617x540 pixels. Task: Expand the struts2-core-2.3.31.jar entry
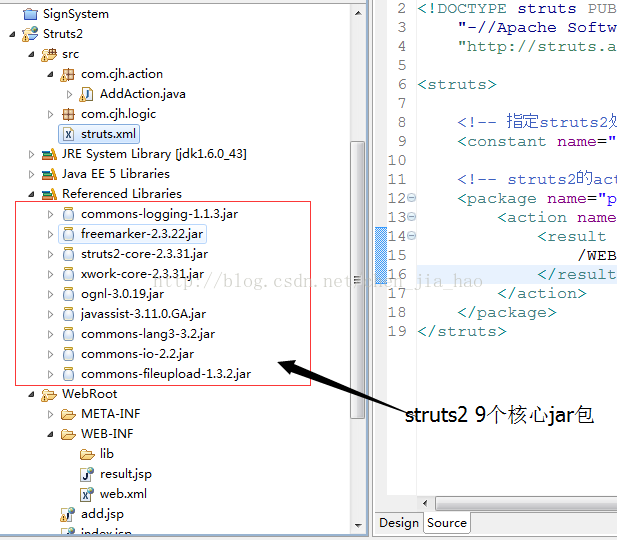tap(50, 255)
